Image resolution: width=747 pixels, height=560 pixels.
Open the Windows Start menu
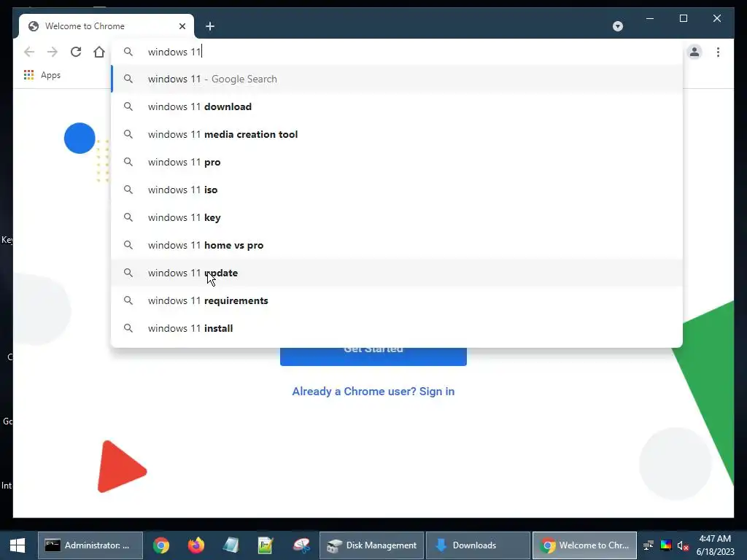click(x=18, y=545)
